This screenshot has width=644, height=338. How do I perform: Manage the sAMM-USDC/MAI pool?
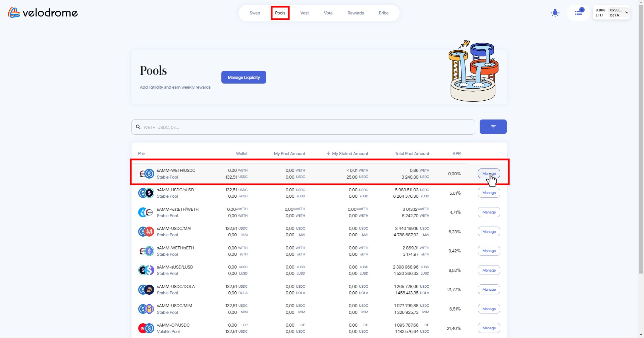coord(489,232)
